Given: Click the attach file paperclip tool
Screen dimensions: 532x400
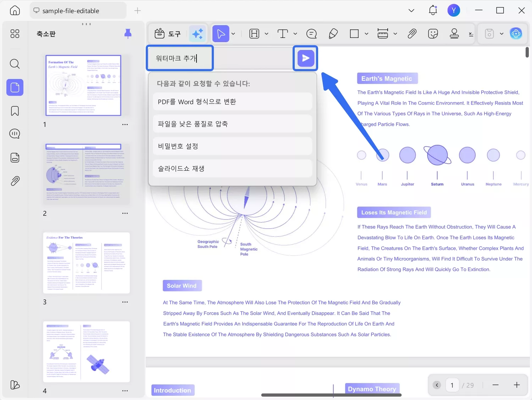Looking at the screenshot, I should 412,34.
